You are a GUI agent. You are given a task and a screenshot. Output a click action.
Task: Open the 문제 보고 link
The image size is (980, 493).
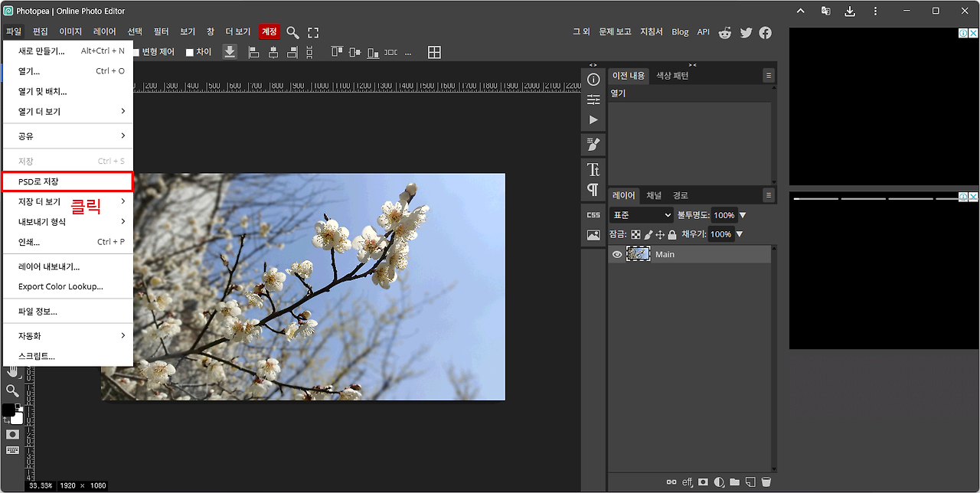coord(615,32)
